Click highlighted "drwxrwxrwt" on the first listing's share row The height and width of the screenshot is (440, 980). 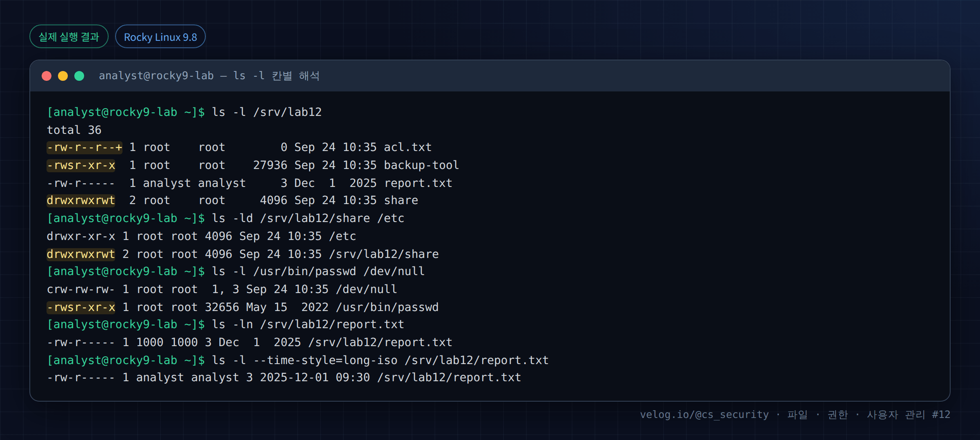tap(81, 200)
